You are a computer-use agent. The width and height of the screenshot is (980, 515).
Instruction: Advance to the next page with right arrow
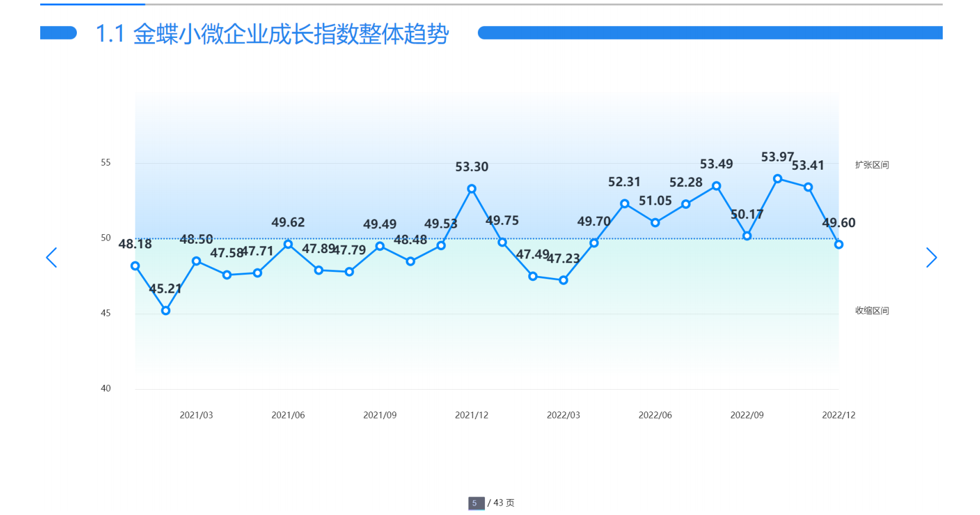coord(932,258)
